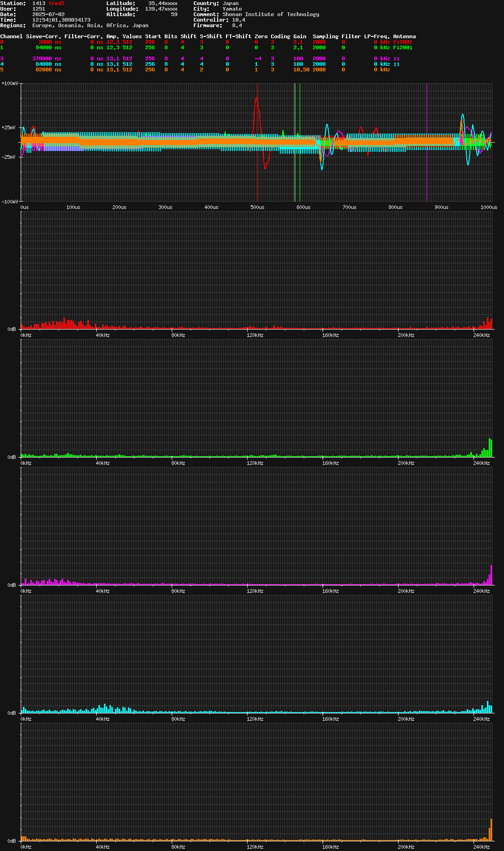Select the city name Yamato

click(x=232, y=9)
